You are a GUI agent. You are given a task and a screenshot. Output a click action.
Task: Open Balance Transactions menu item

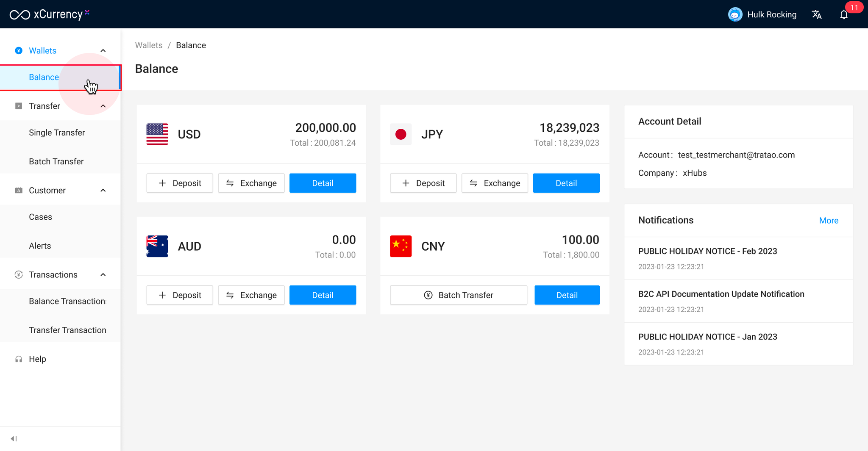60,302
